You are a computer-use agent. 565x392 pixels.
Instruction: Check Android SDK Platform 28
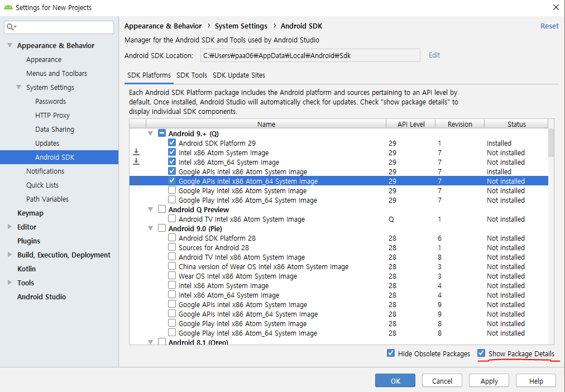(x=172, y=238)
